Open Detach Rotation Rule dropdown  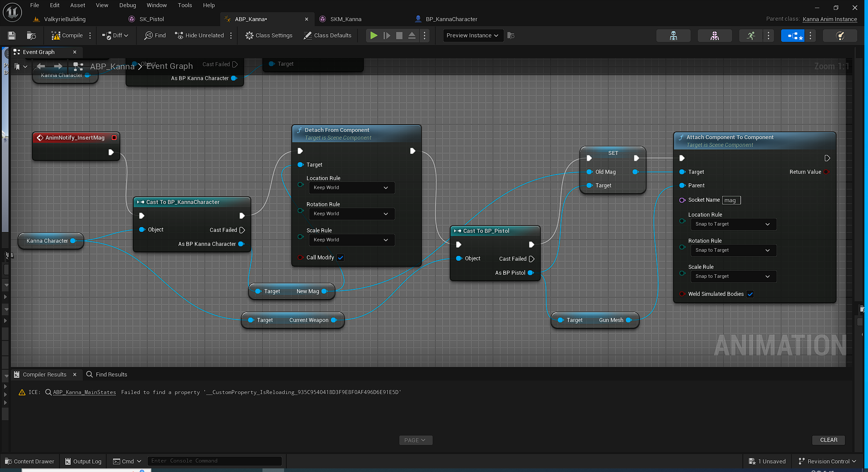tap(351, 214)
